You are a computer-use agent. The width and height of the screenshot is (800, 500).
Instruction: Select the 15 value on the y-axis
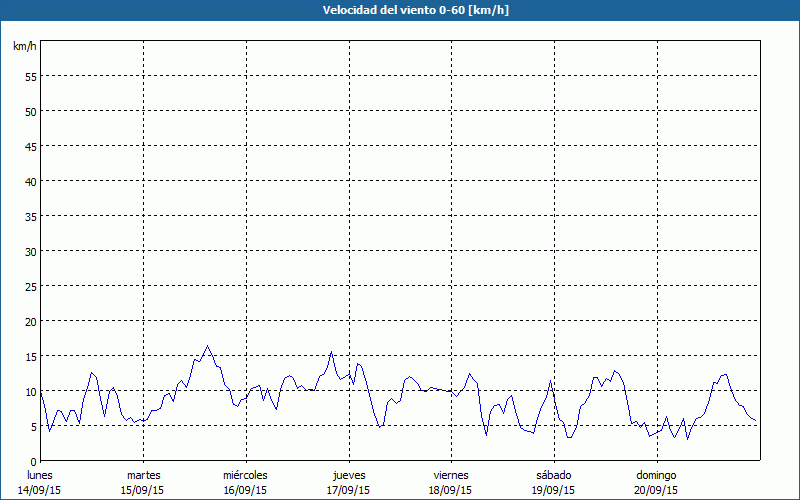(x=30, y=356)
